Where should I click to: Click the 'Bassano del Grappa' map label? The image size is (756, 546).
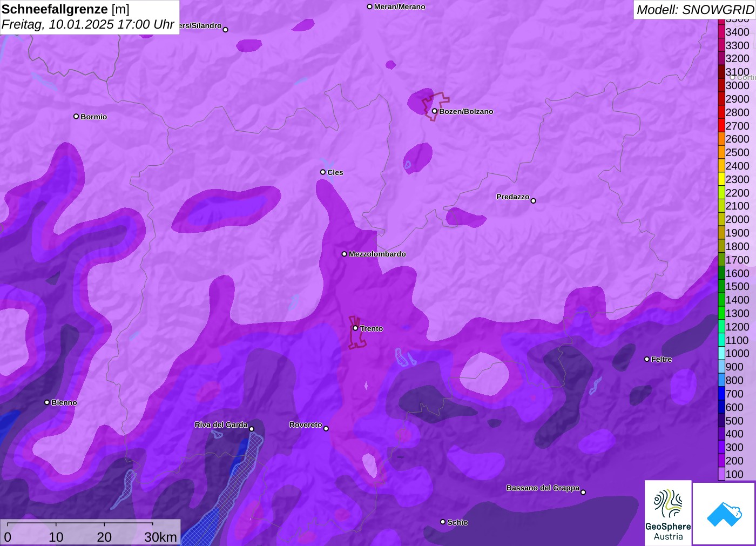click(x=543, y=488)
